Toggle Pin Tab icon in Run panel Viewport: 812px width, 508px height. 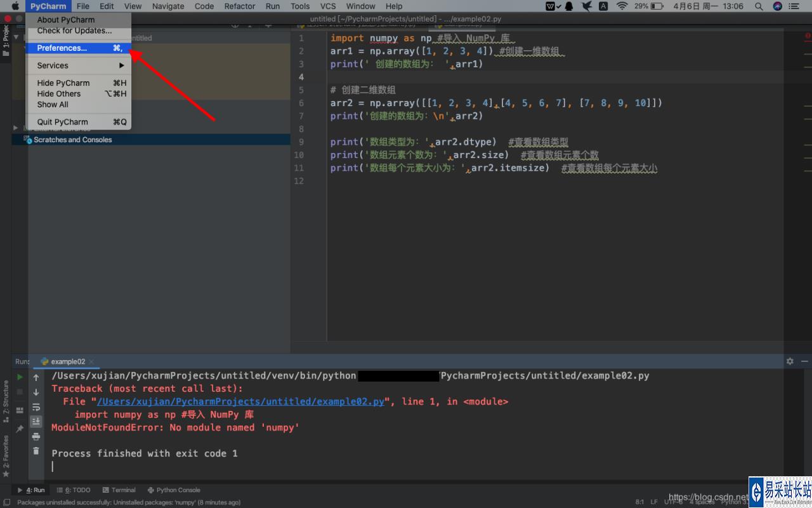coord(20,429)
